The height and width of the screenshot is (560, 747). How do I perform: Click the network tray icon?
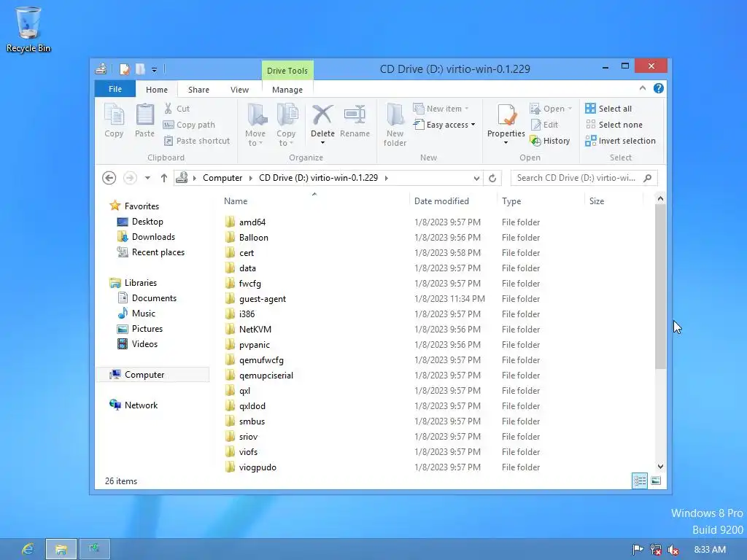656,550
